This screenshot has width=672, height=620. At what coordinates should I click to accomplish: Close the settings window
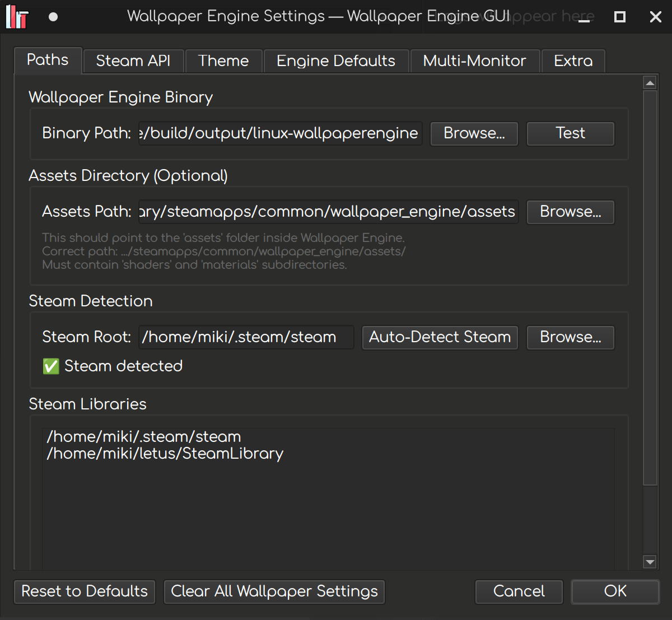point(656,17)
